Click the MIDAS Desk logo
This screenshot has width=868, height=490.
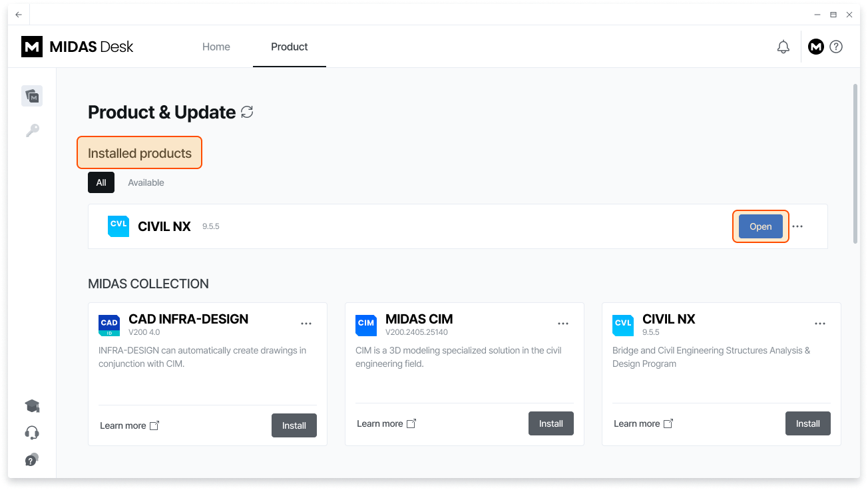78,47
